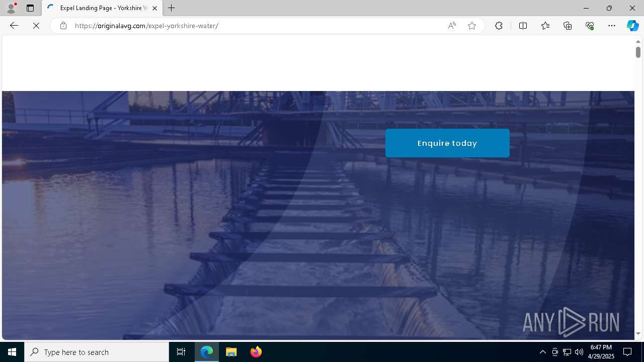Image resolution: width=644 pixels, height=362 pixels.
Task: Open the browser profile icon
Action: [x=11, y=8]
